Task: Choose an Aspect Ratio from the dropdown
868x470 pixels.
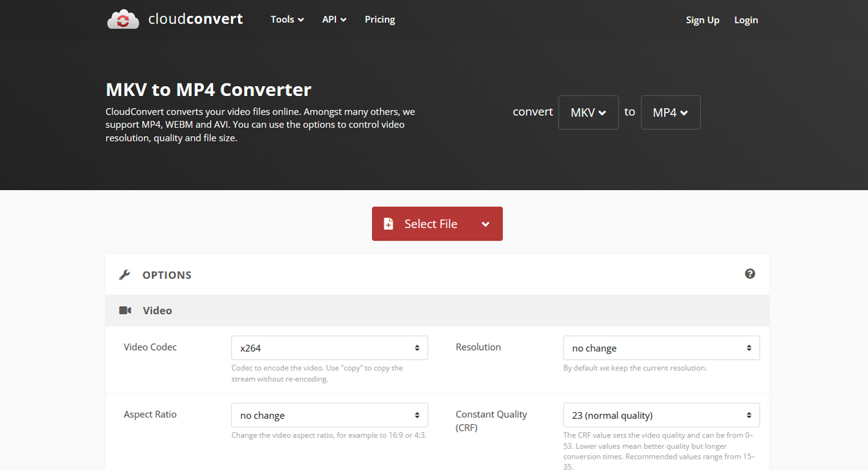Action: [x=329, y=415]
